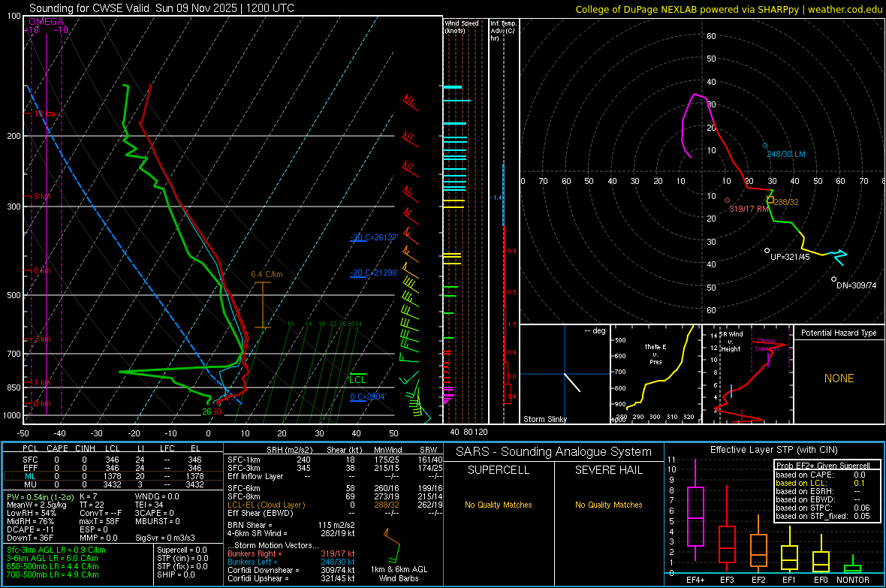Click the Storm Slinky label
The height and width of the screenshot is (588, 886).
544,419
